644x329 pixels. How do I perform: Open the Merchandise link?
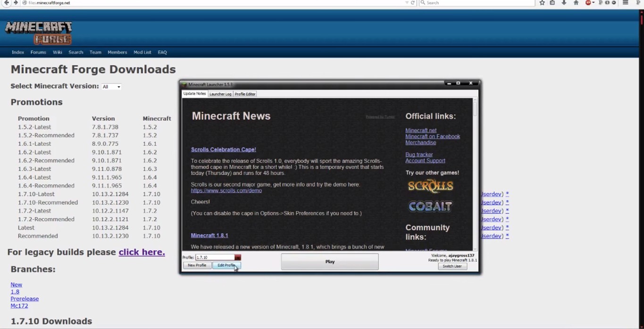click(x=420, y=142)
